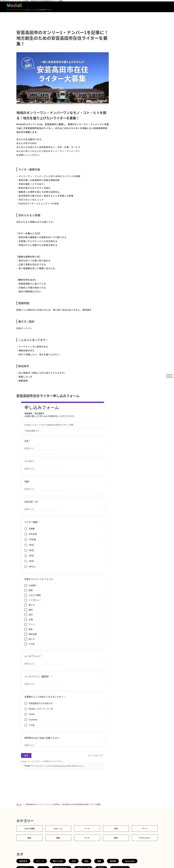
Task: Choose the 3年目 writer period option
Action: (26, 550)
